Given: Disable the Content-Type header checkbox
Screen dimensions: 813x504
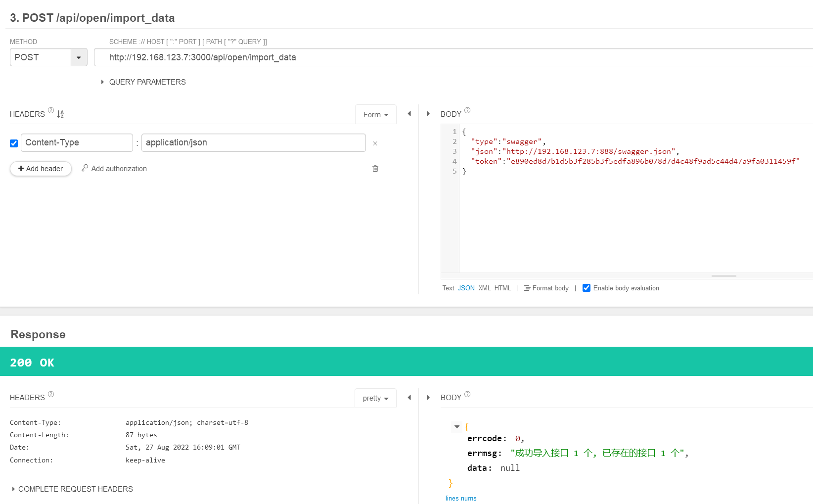Looking at the screenshot, I should (x=14, y=143).
